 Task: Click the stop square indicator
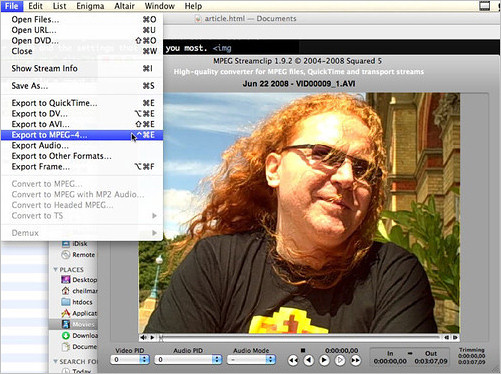click(x=303, y=350)
